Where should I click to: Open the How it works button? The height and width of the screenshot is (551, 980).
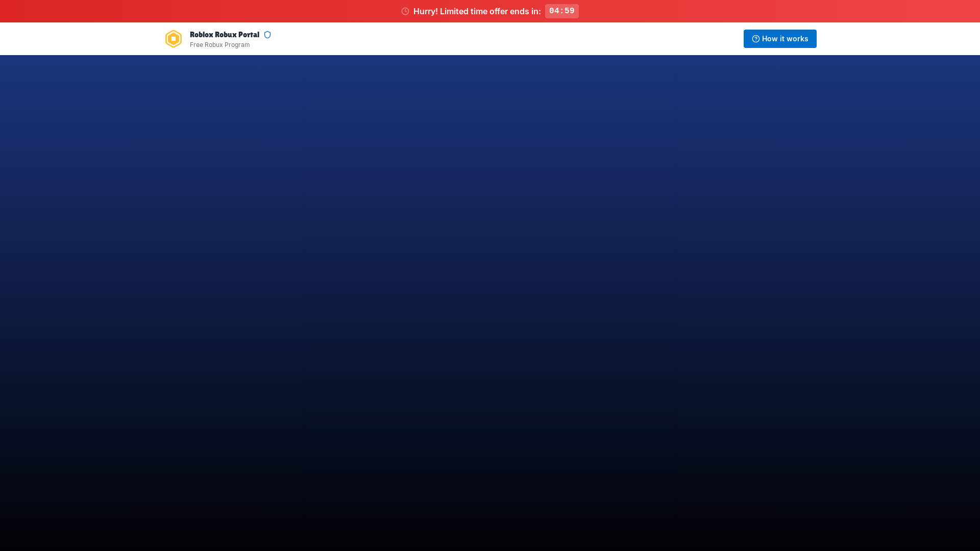click(780, 39)
